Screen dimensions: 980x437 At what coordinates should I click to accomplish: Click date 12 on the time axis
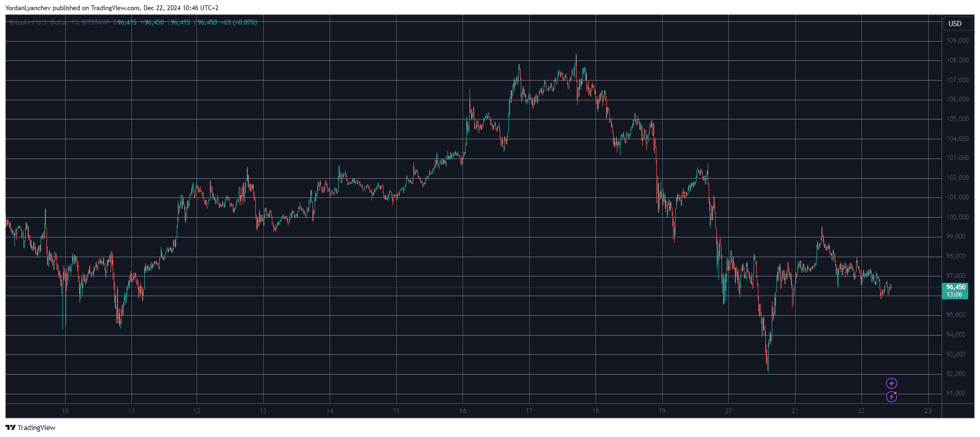pyautogui.click(x=197, y=411)
